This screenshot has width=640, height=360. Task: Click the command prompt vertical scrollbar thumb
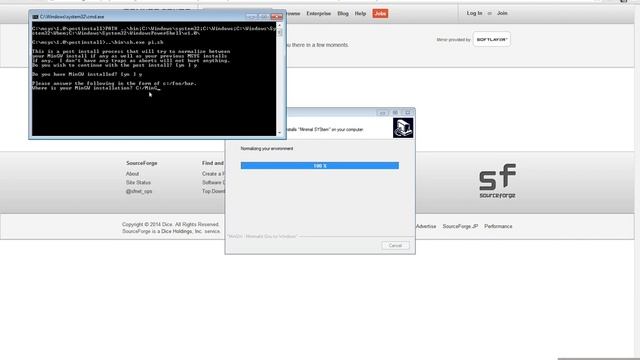[x=280, y=33]
